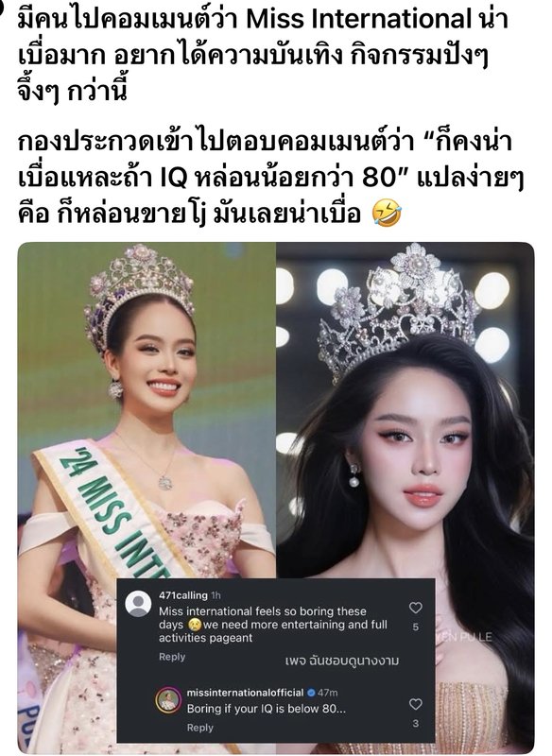
Task: Click the Thai watermark text in comment box
Action: tap(342, 661)
